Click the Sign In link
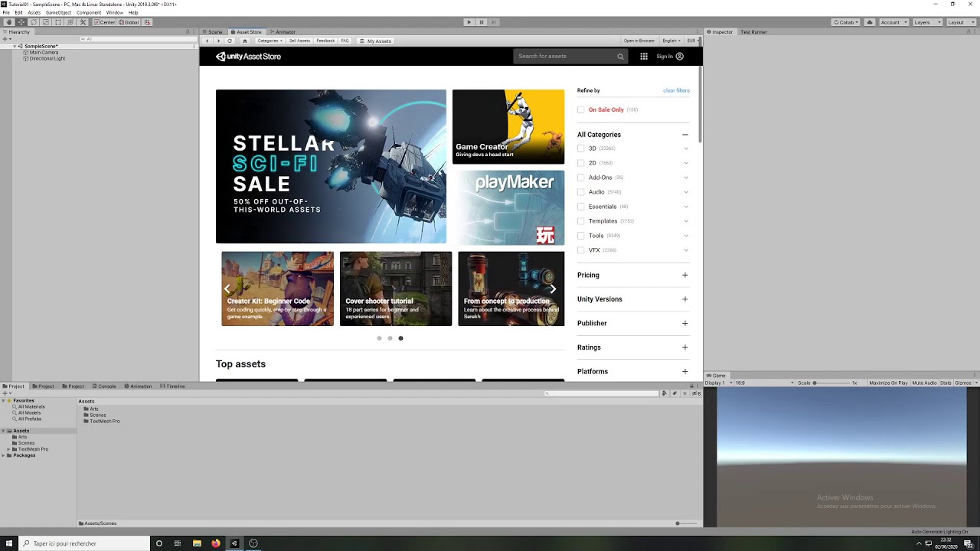Screen dimensions: 980x551 pyautogui.click(x=669, y=56)
